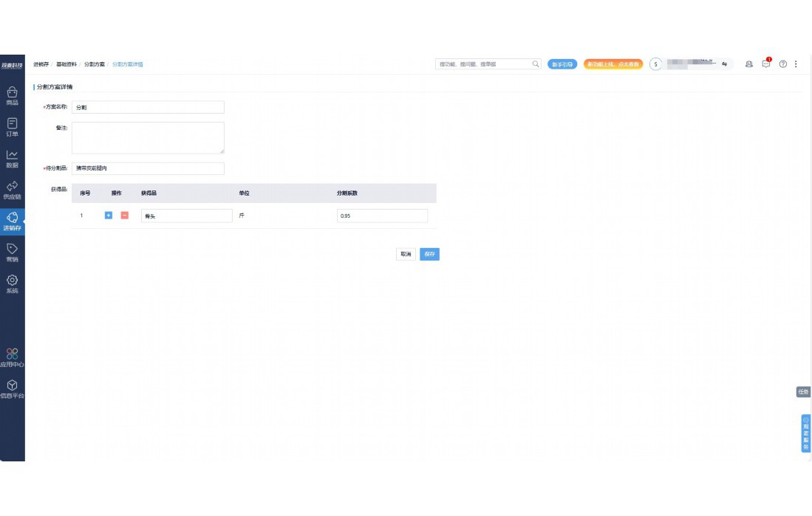Click the blue plus to add row

click(109, 216)
